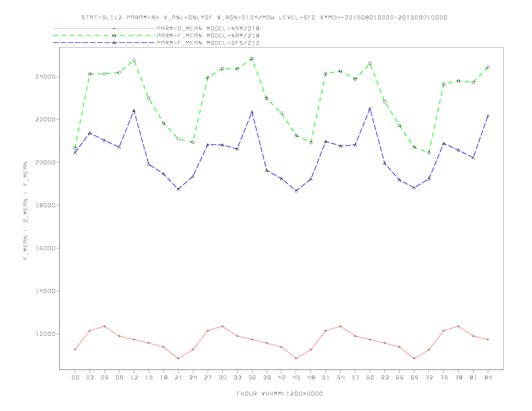The width and height of the screenshot is (532, 411).
Task: Click the x-axis label FHOUR VHHMM:1200>0000
Action: point(279,394)
